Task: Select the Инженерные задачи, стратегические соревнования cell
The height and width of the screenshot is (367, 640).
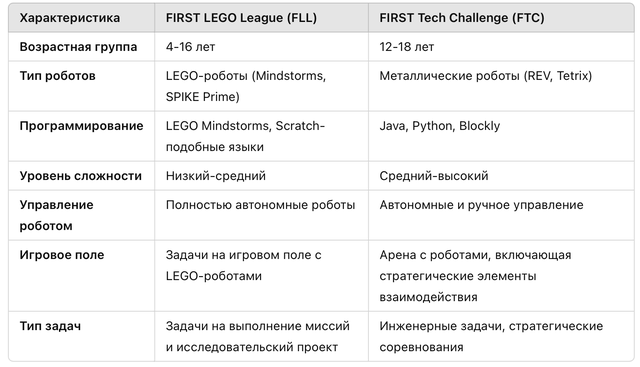Action: tap(491, 336)
